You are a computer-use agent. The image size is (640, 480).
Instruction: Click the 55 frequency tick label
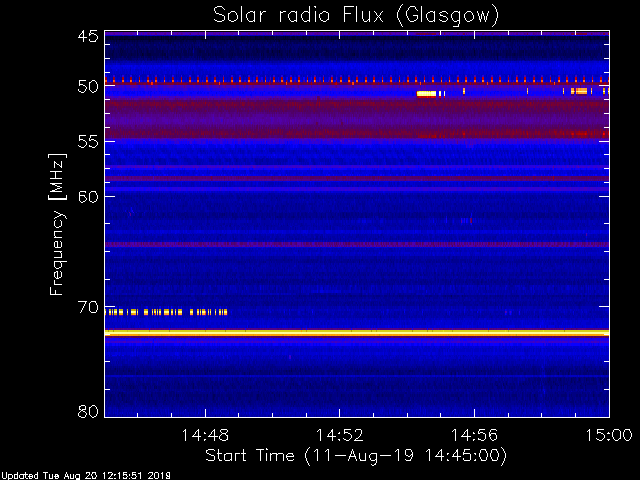coord(88,142)
